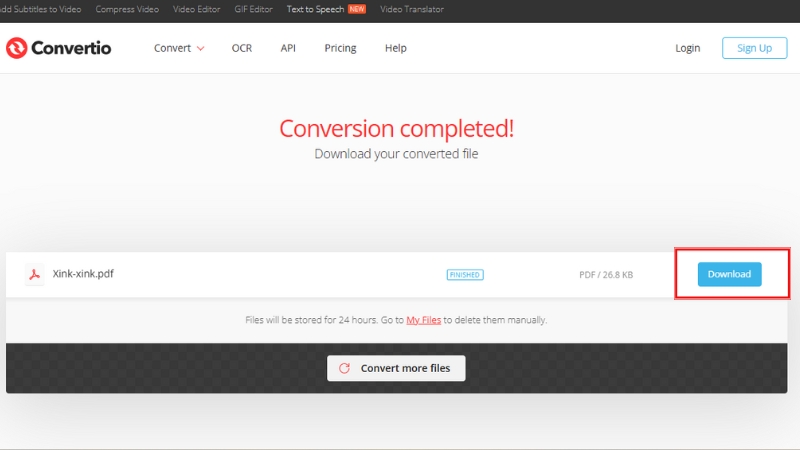Select GIF Editor in top bar
The width and height of the screenshot is (800, 450).
pyautogui.click(x=252, y=9)
